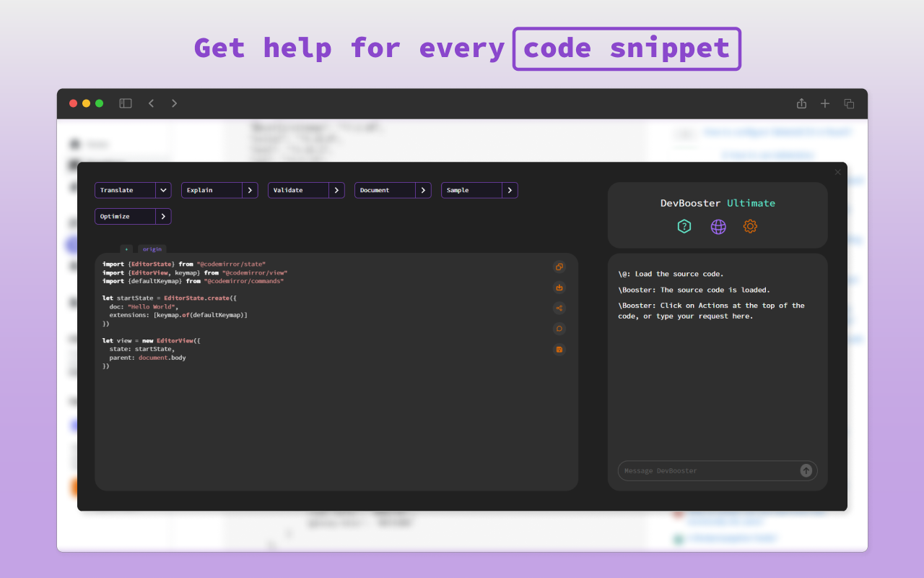Click the purple globe icon

pos(718,226)
